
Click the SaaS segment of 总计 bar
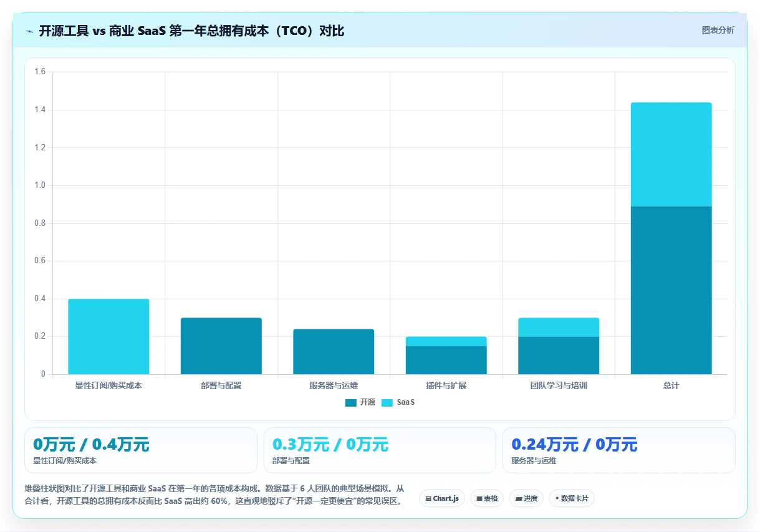point(671,154)
